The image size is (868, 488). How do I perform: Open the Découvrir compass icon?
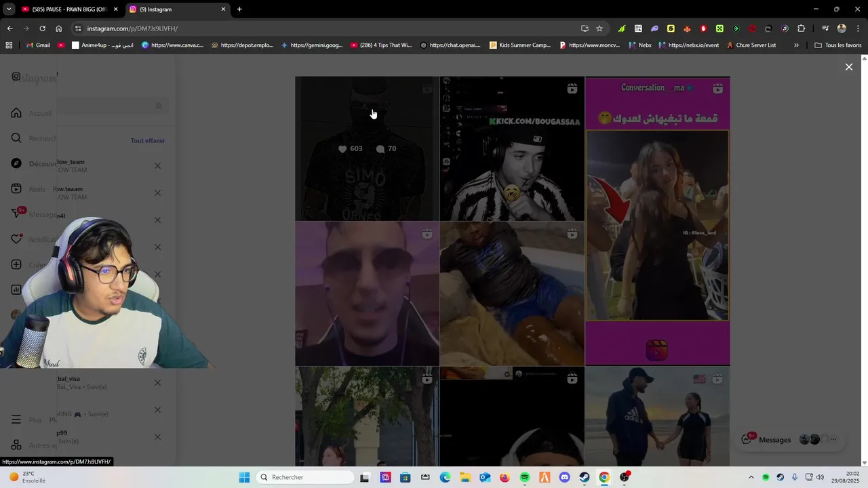(16, 163)
